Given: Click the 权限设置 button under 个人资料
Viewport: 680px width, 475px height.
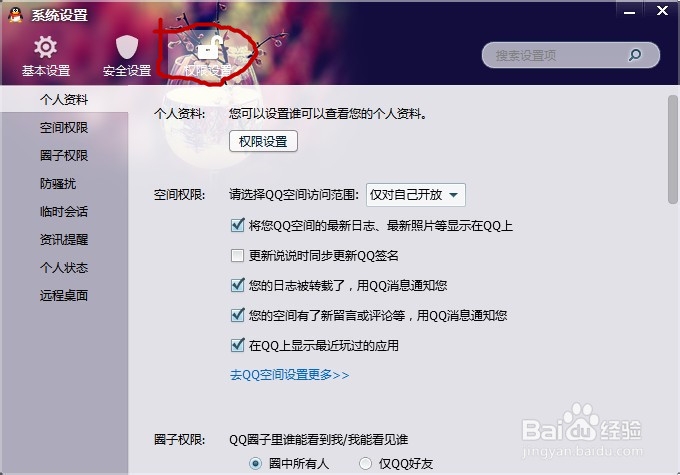Looking at the screenshot, I should coord(263,141).
